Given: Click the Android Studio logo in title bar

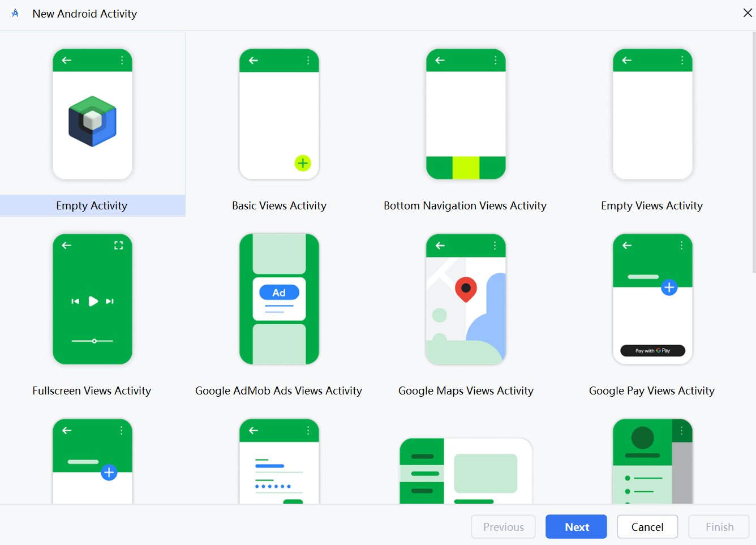Looking at the screenshot, I should click(x=15, y=14).
